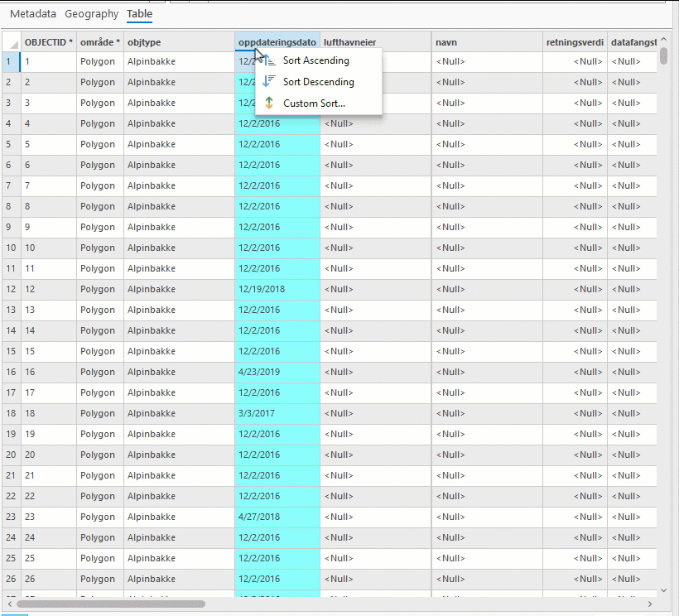Click the OBJECTID column header
This screenshot has width=679, height=616.
[49, 42]
